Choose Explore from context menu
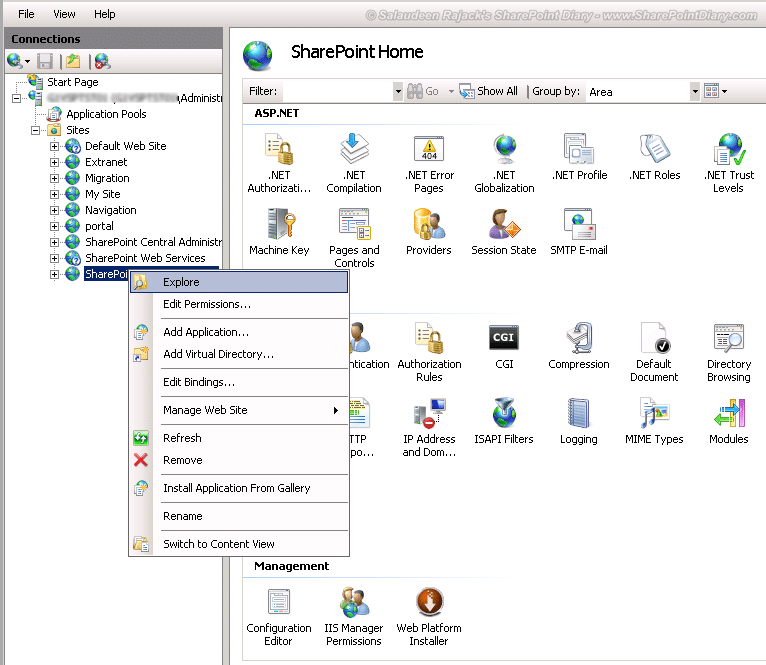 (x=239, y=282)
